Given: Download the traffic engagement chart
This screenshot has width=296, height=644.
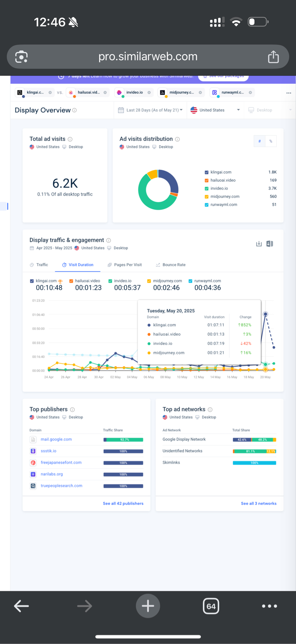Looking at the screenshot, I should 259,244.
